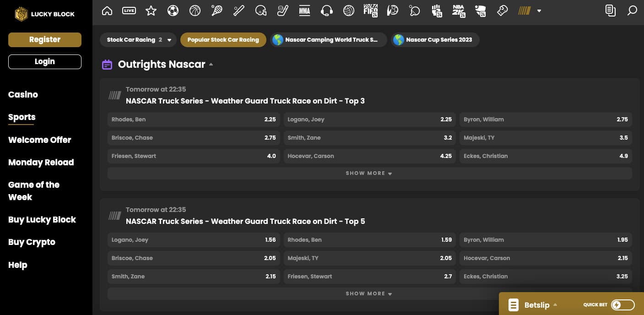Open Sports in the sidebar
Image resolution: width=644 pixels, height=315 pixels.
click(x=22, y=117)
